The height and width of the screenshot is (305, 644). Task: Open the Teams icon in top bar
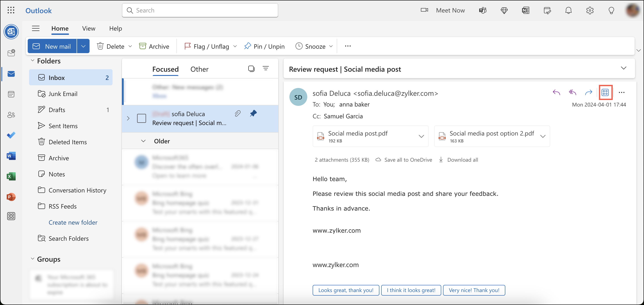click(483, 10)
